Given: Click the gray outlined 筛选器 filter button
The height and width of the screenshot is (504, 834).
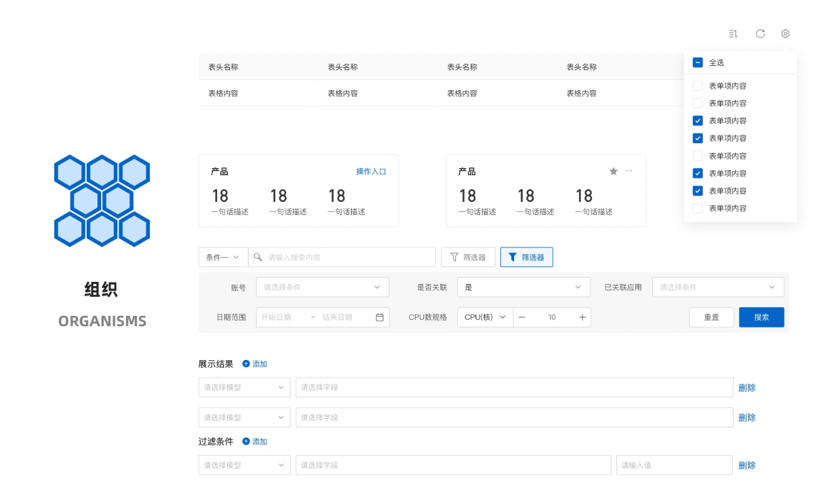Looking at the screenshot, I should (468, 257).
